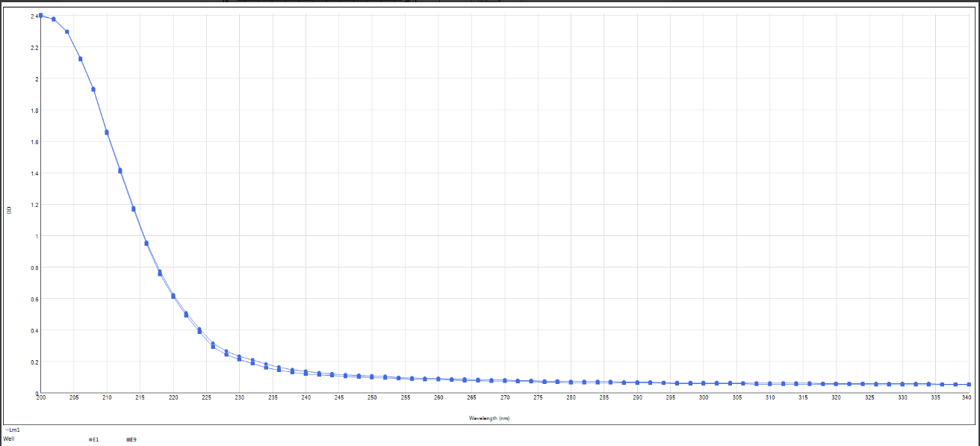Screen dimensions: 980x446
Task: Click the data point at 260 nm
Action: click(x=438, y=379)
